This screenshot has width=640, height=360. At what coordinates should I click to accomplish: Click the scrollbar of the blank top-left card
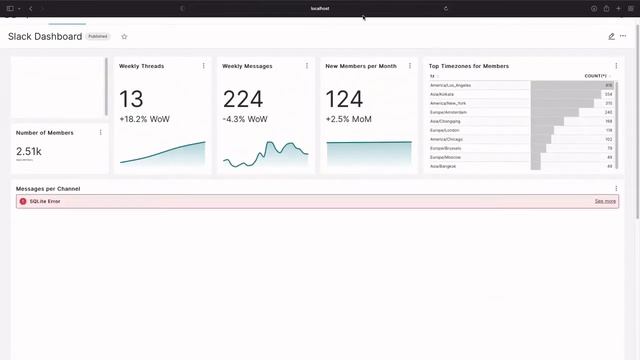point(106,87)
